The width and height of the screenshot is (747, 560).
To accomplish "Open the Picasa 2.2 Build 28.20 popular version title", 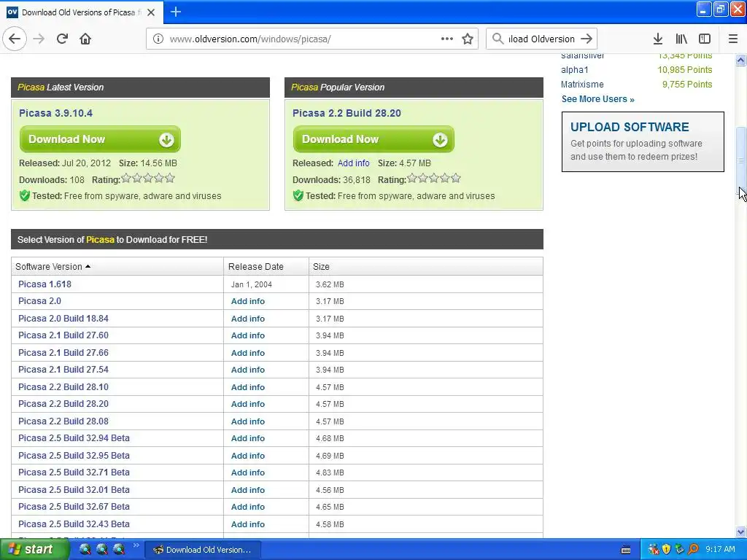I will (347, 113).
